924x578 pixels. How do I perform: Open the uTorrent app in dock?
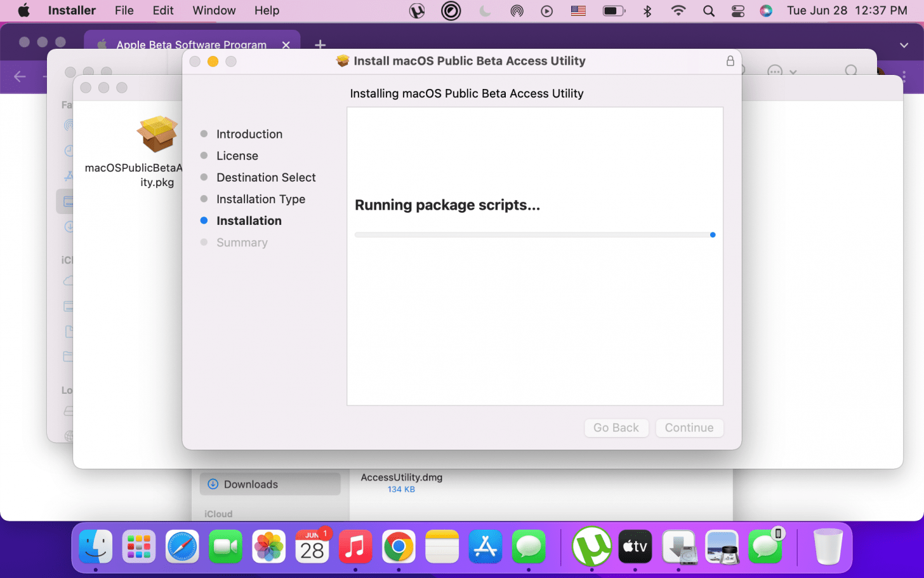pyautogui.click(x=591, y=546)
